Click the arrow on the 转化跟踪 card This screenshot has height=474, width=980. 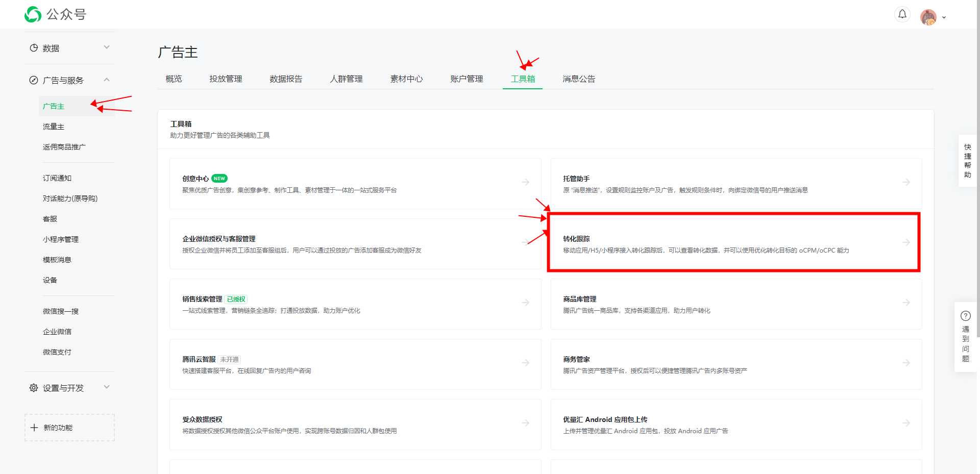(906, 242)
